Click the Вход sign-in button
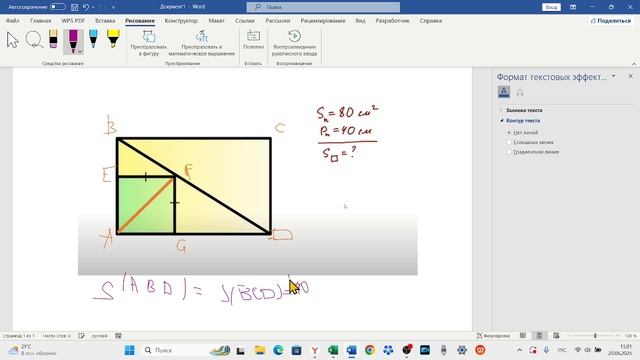The width and height of the screenshot is (640, 360). pos(551,7)
